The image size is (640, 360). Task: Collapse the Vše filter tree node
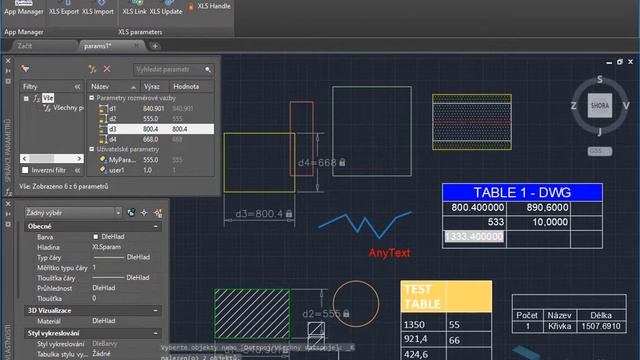pos(26,98)
